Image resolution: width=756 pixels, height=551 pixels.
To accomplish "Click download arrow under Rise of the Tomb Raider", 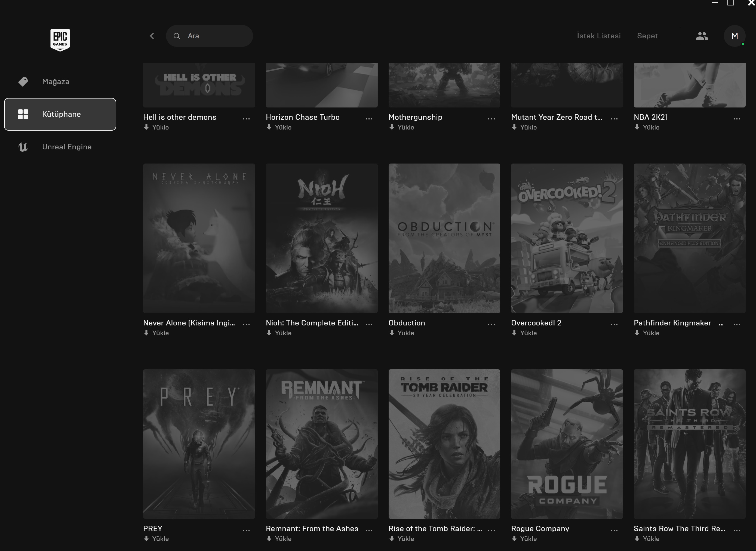I will pos(392,539).
